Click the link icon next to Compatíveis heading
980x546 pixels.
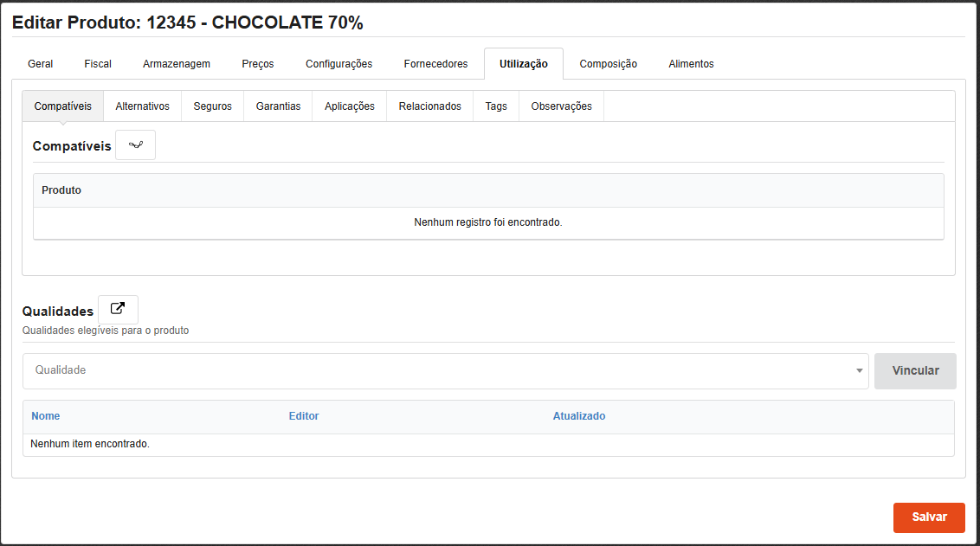135,145
